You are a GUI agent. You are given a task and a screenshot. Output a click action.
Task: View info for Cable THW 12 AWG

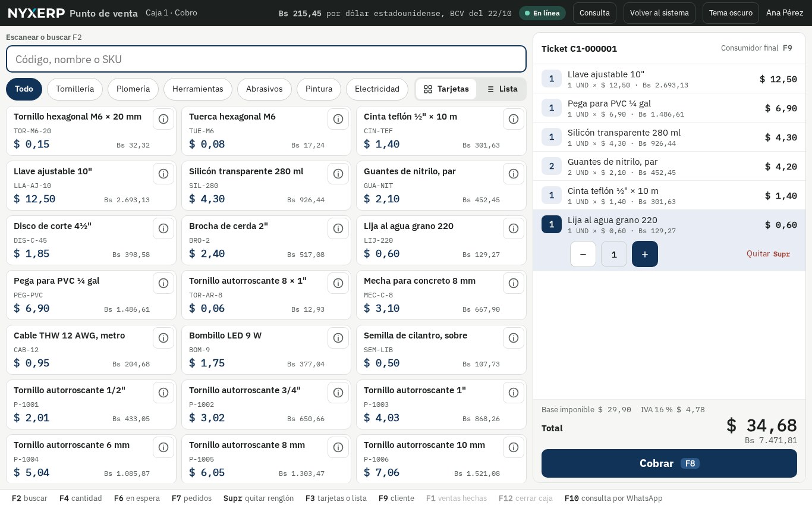163,338
